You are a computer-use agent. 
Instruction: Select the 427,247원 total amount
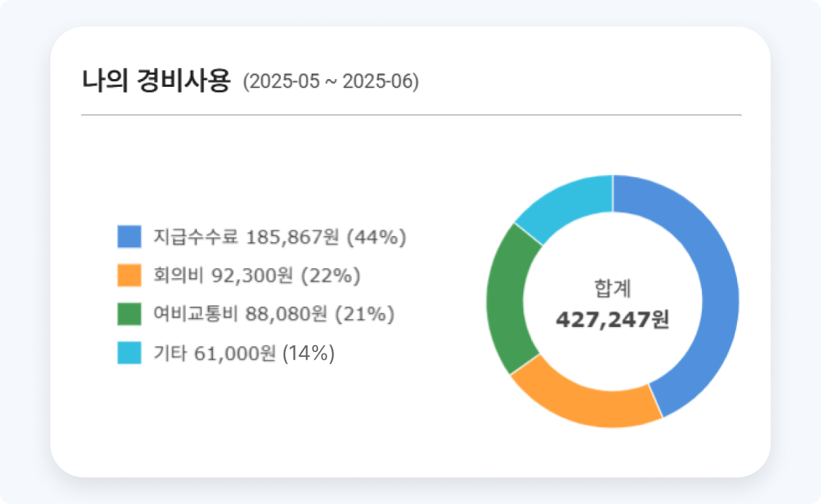pyautogui.click(x=612, y=320)
